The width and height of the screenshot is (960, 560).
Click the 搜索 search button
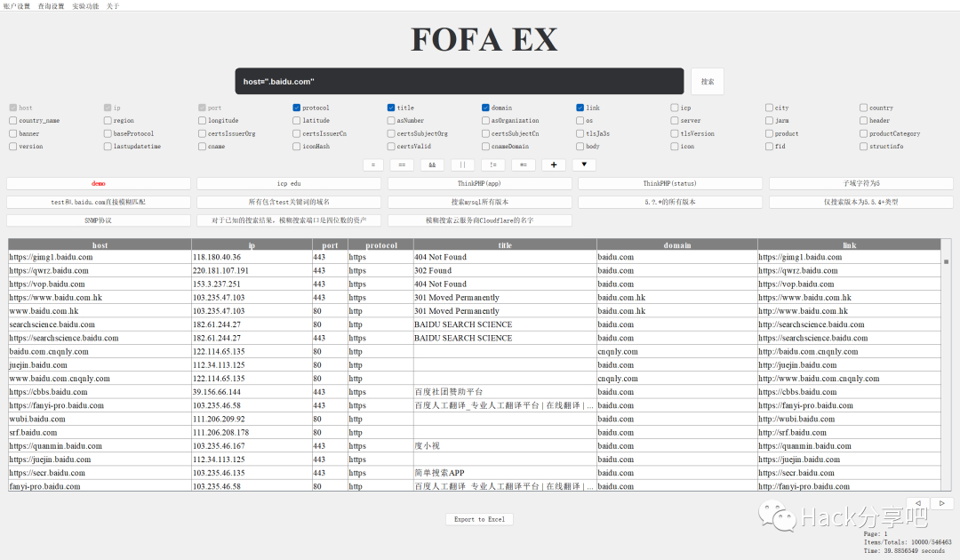coord(708,82)
